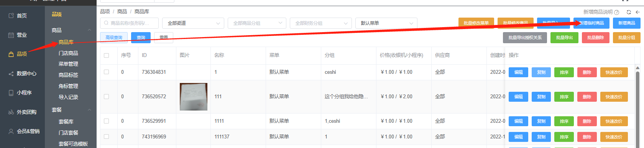Open 会员&营销 person icon
Image resolution: width=644 pixels, height=148 pixels.
tap(11, 131)
